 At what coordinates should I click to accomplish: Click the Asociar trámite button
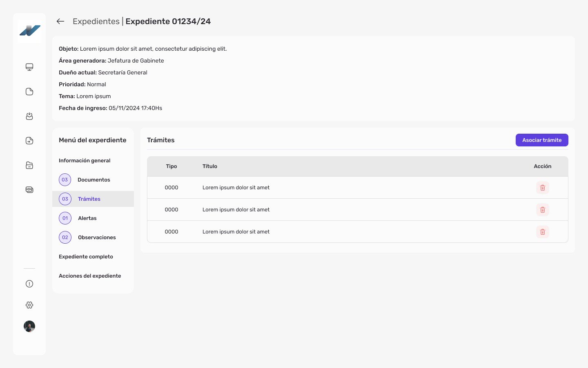(x=542, y=140)
